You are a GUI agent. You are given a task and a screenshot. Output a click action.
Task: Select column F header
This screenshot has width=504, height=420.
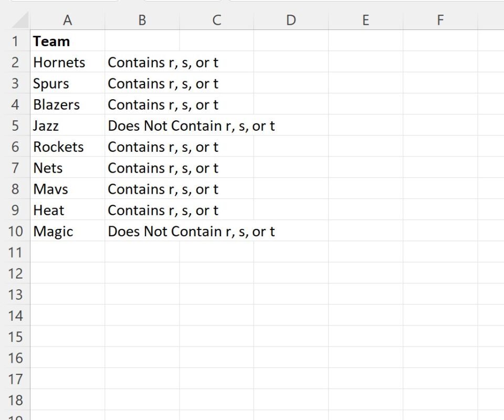[440, 20]
